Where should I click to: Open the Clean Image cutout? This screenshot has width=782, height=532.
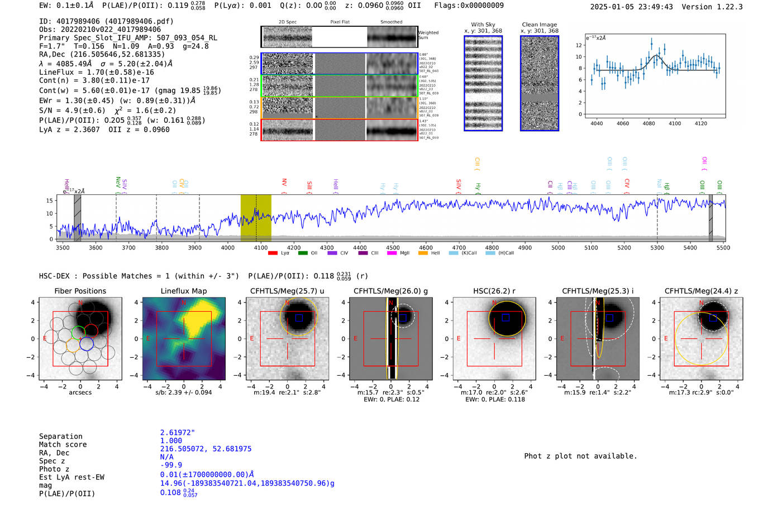[x=540, y=83]
